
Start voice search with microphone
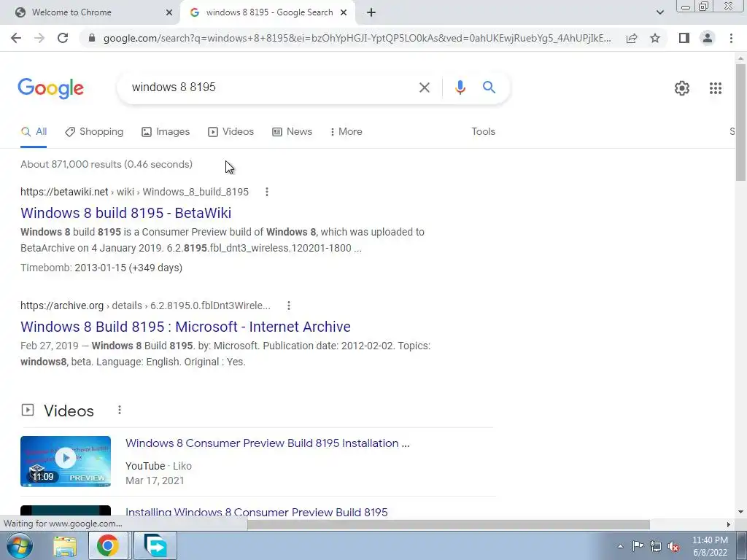tap(460, 87)
